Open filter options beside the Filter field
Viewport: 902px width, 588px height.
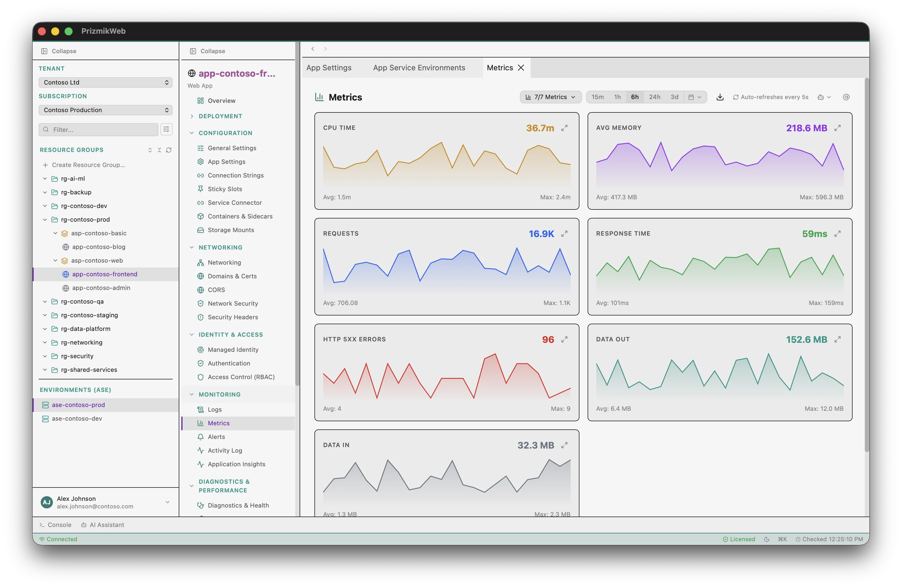167,129
